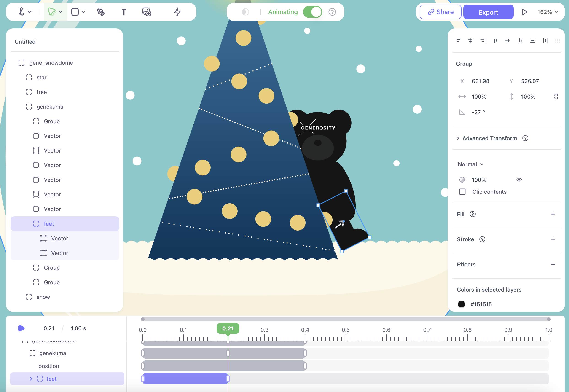Image resolution: width=569 pixels, height=392 pixels.
Task: Select the Text tool
Action: 124,12
